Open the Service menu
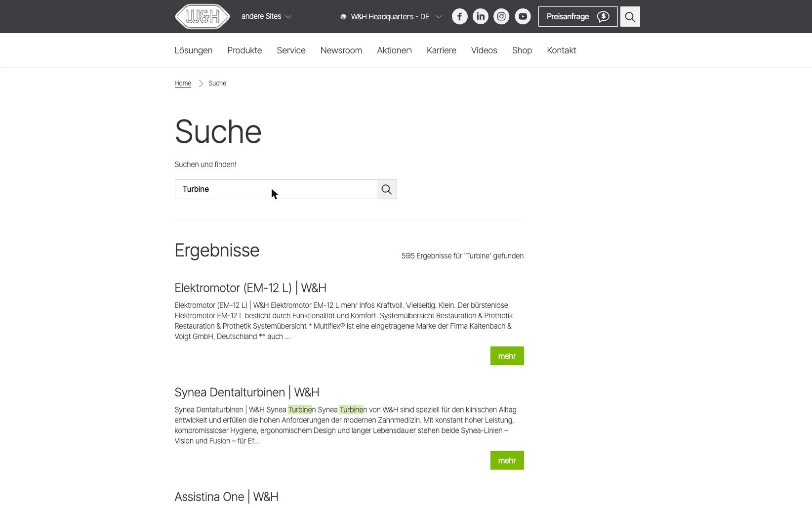The width and height of the screenshot is (812, 508). click(291, 50)
